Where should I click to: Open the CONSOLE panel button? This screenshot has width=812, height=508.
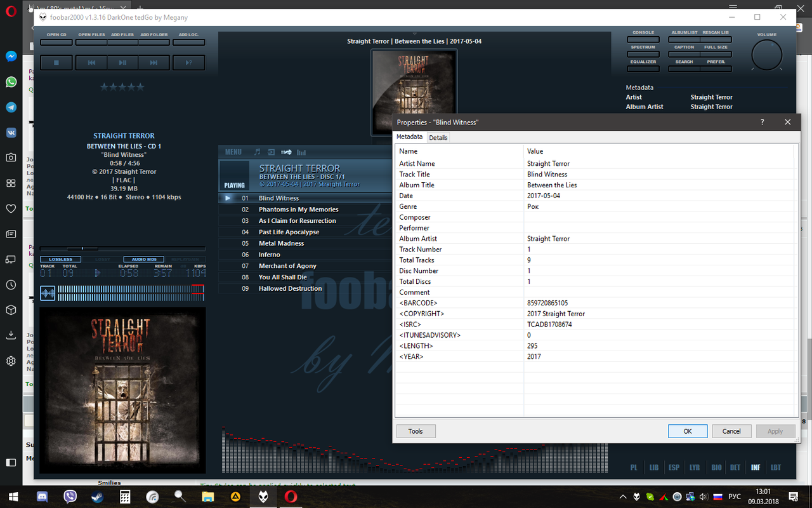[643, 39]
